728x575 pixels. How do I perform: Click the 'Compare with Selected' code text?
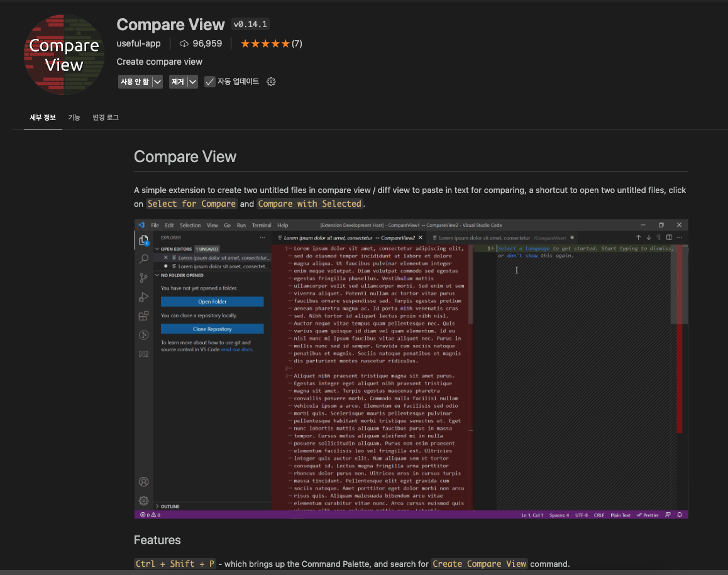[310, 204]
